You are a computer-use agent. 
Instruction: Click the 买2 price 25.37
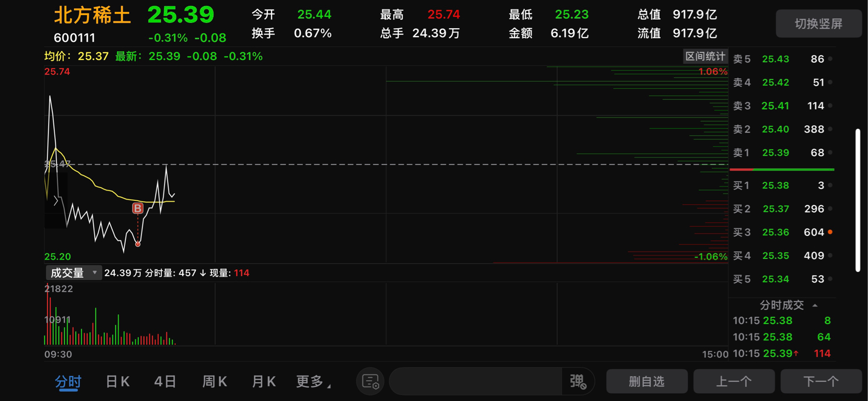coord(776,209)
